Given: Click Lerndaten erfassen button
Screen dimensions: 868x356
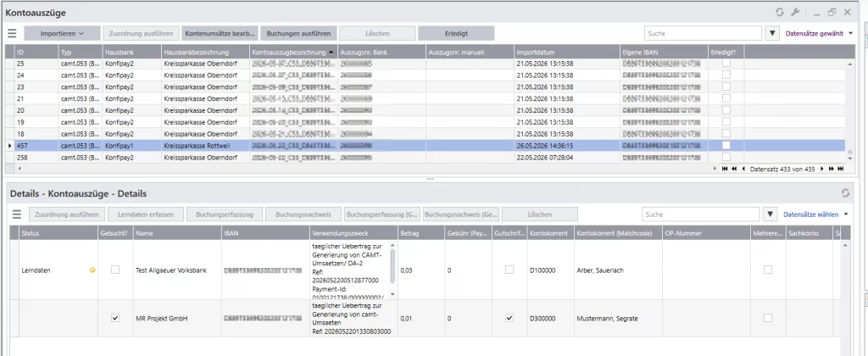Looking at the screenshot, I should coord(146,214).
